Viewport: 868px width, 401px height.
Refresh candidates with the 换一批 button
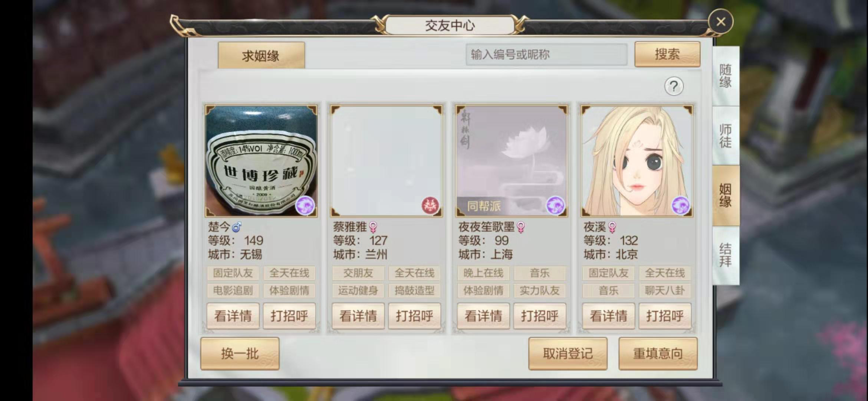pyautogui.click(x=240, y=353)
